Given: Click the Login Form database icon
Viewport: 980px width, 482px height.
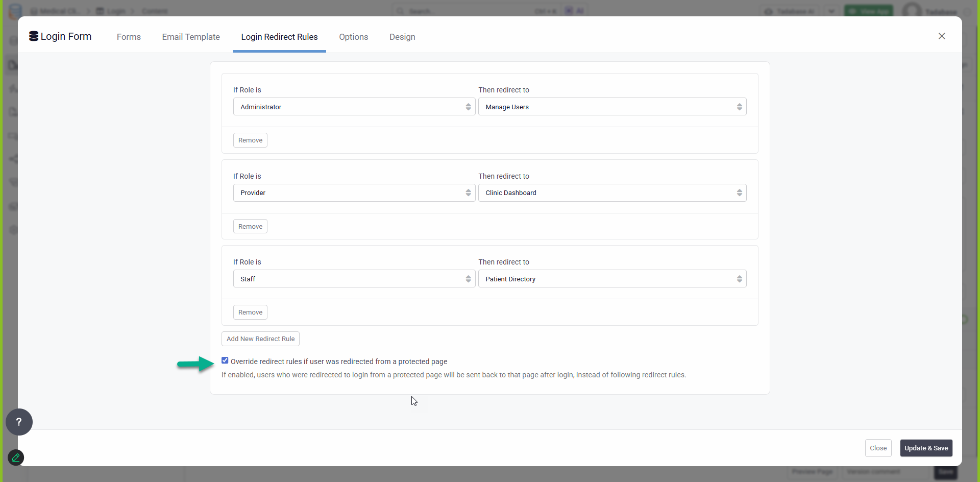Looking at the screenshot, I should (34, 36).
